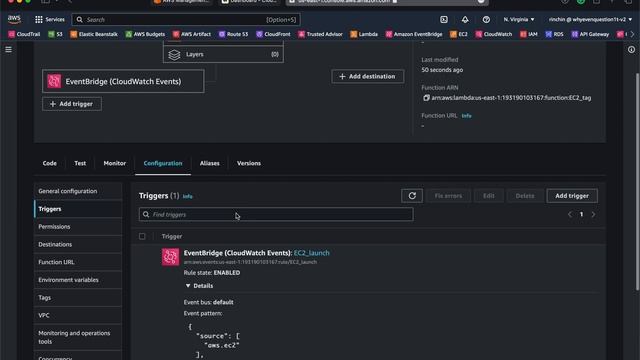Click the 'Rule state: ENABLED' text

212,273
